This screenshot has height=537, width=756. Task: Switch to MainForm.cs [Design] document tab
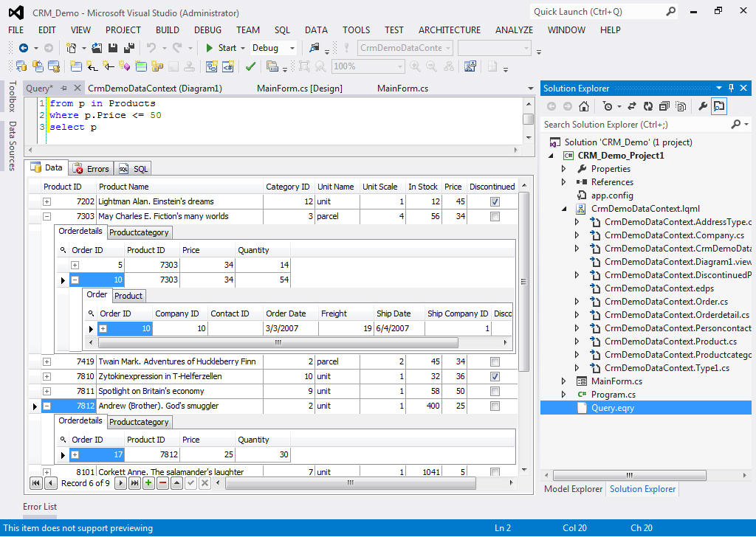point(300,88)
